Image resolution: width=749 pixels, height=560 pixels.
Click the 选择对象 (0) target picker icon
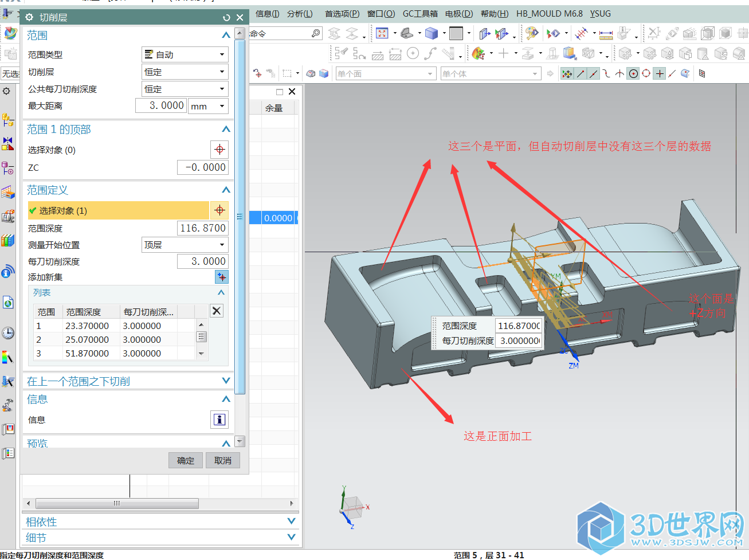click(x=219, y=150)
